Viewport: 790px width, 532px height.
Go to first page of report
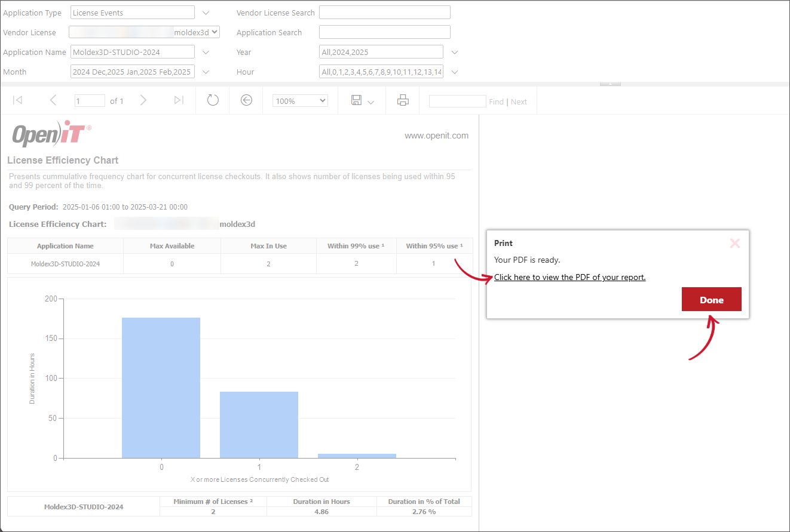[18, 100]
